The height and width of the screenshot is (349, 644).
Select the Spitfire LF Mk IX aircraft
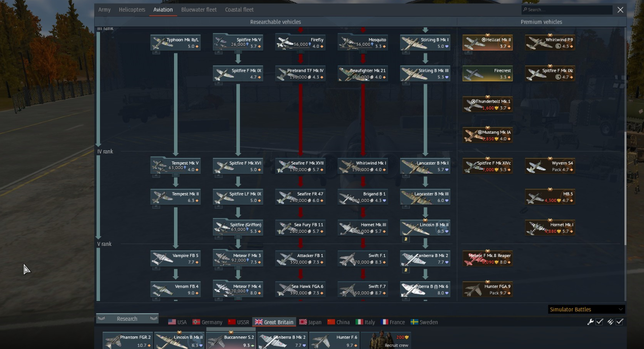(x=238, y=197)
